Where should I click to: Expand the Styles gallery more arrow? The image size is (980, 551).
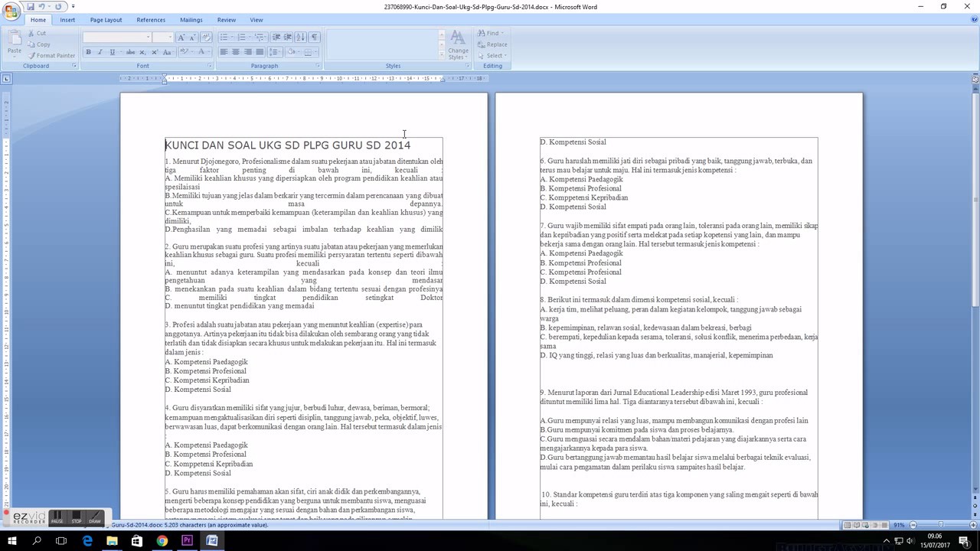click(441, 56)
